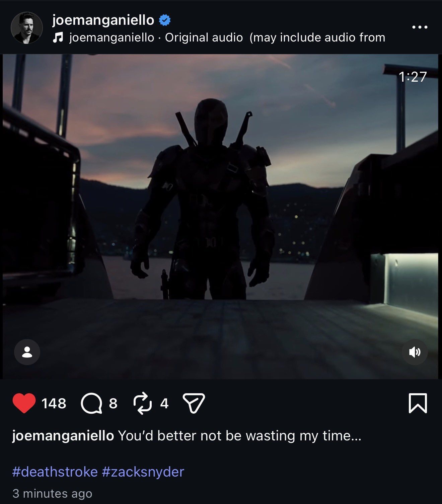The width and height of the screenshot is (442, 504).
Task: View the 4 reposts count
Action: tap(164, 403)
